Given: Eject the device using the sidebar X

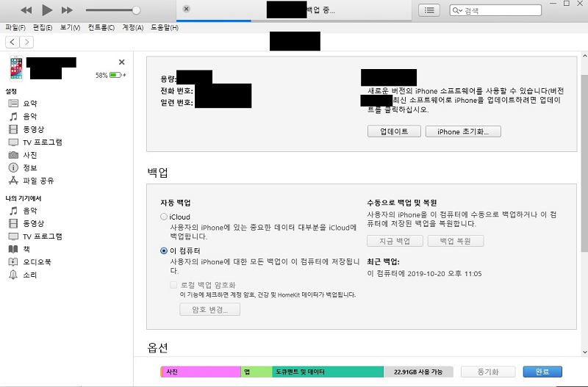Looking at the screenshot, I should tap(121, 62).
